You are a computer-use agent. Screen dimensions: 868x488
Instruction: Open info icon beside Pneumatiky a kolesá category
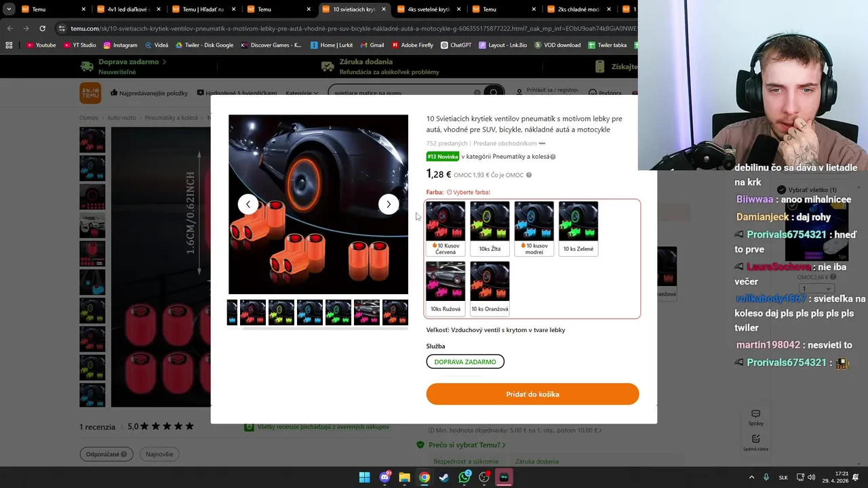click(x=553, y=157)
